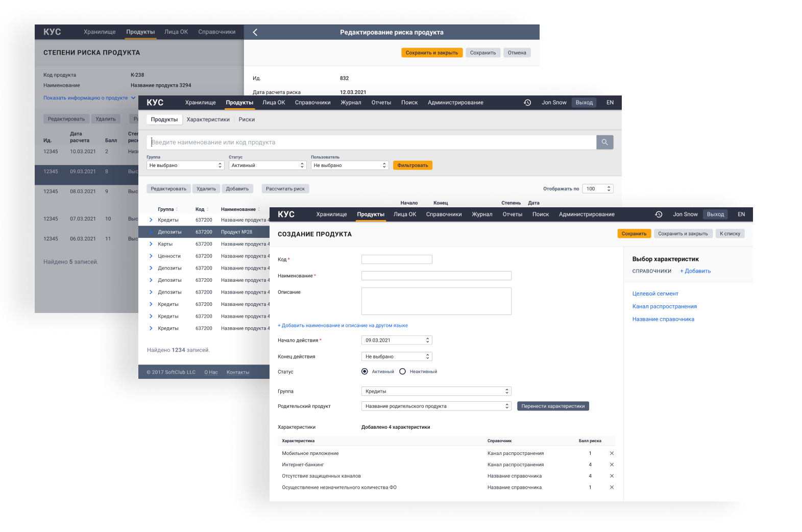Expand the Карты product group row
The width and height of the screenshot is (802, 532).
[151, 244]
